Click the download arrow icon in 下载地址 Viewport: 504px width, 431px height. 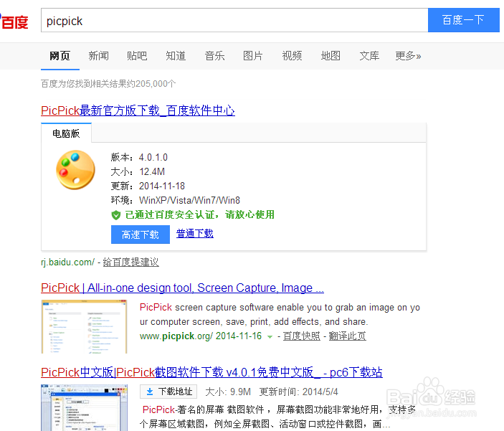point(150,392)
